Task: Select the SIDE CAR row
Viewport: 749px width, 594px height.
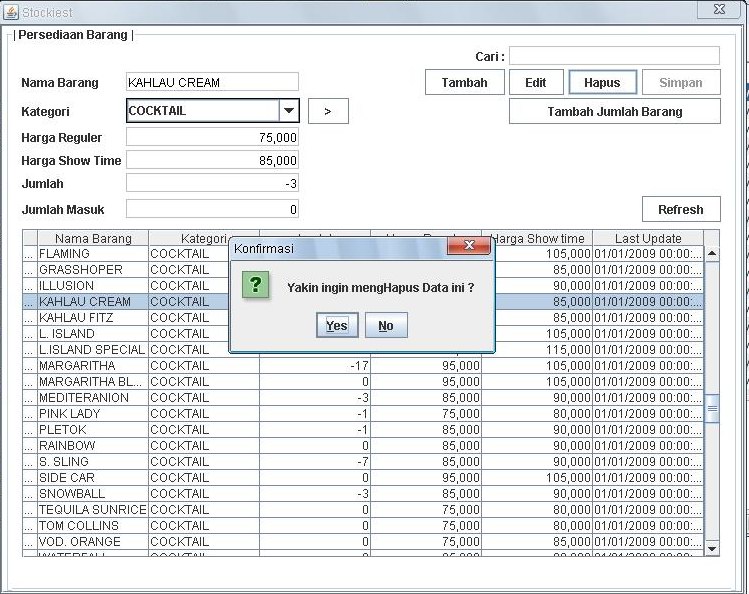Action: tap(363, 477)
